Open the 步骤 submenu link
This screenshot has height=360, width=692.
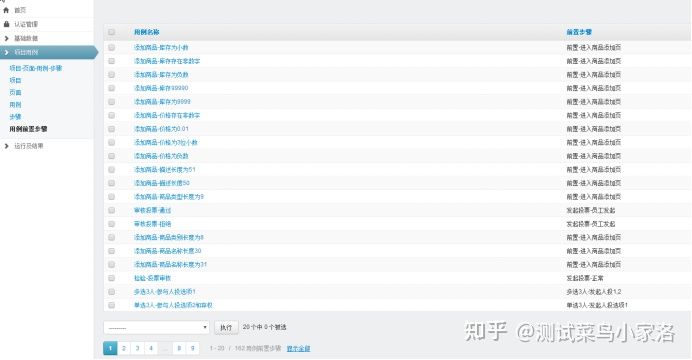[15, 116]
